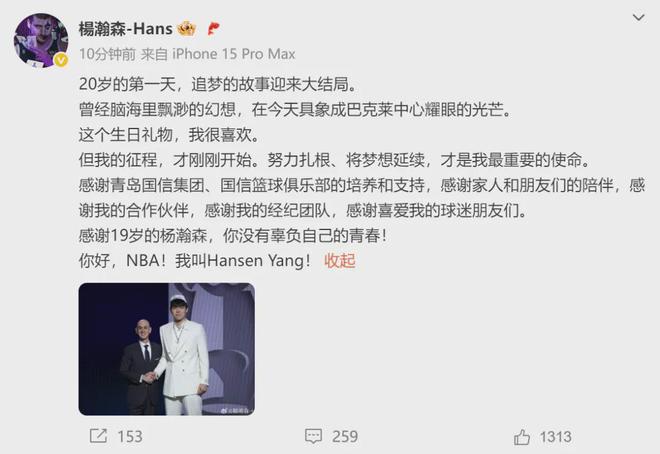The width and height of the screenshot is (660, 454).
Task: Click the red flame badge icon
Action: click(213, 29)
